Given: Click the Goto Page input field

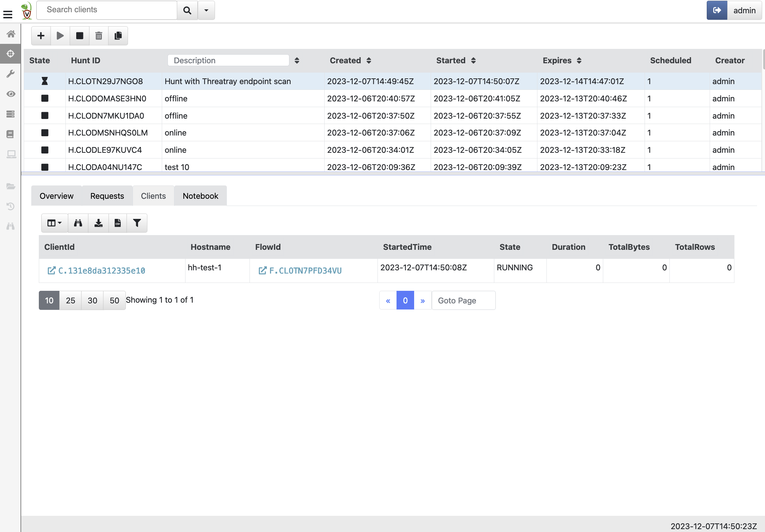Looking at the screenshot, I should 463,301.
